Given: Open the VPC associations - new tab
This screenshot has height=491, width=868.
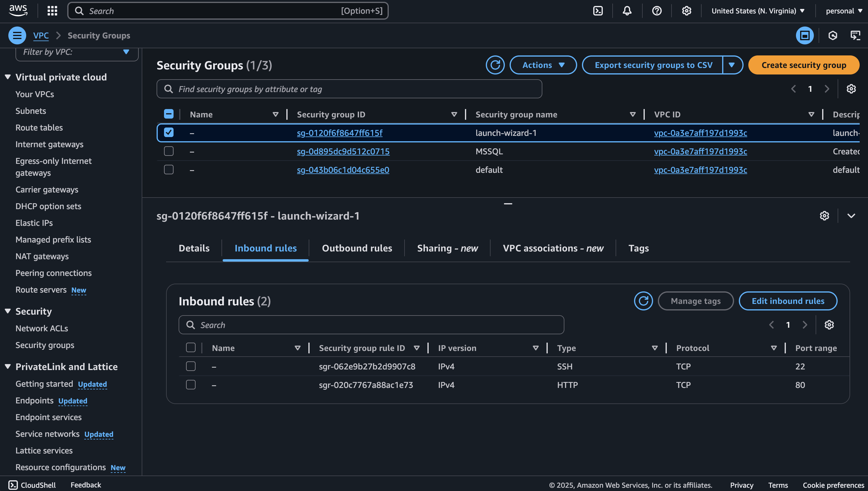Looking at the screenshot, I should (x=553, y=248).
